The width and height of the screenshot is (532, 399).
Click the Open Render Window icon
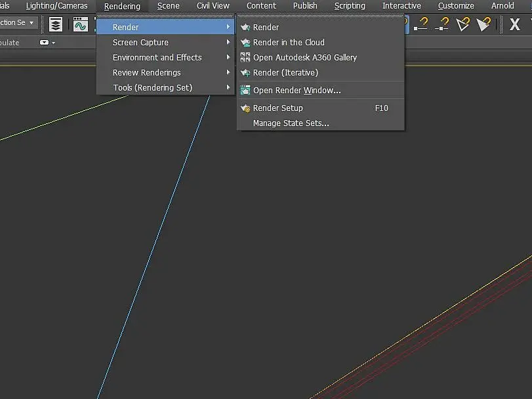coord(245,91)
